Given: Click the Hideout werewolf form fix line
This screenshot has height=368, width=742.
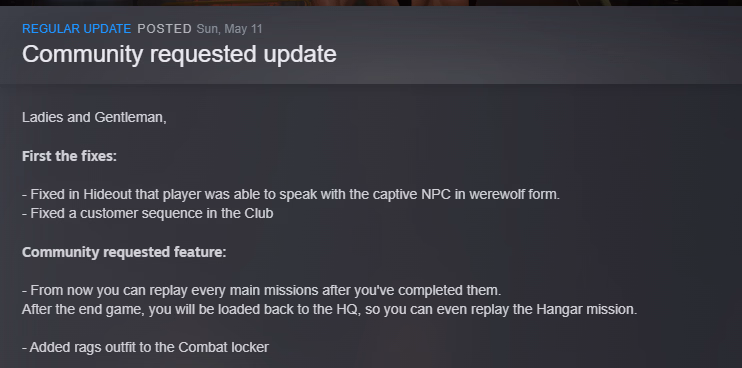Looking at the screenshot, I should coord(291,194).
